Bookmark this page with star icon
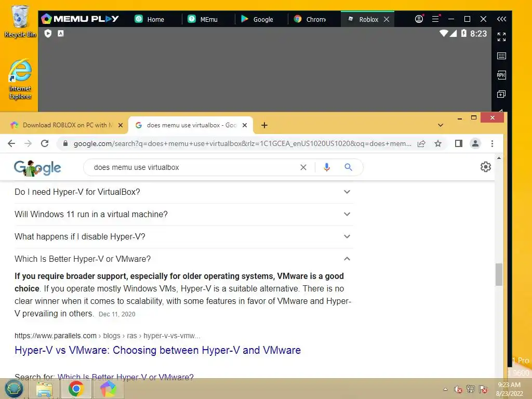Image resolution: width=532 pixels, height=399 pixels. pyautogui.click(x=438, y=143)
